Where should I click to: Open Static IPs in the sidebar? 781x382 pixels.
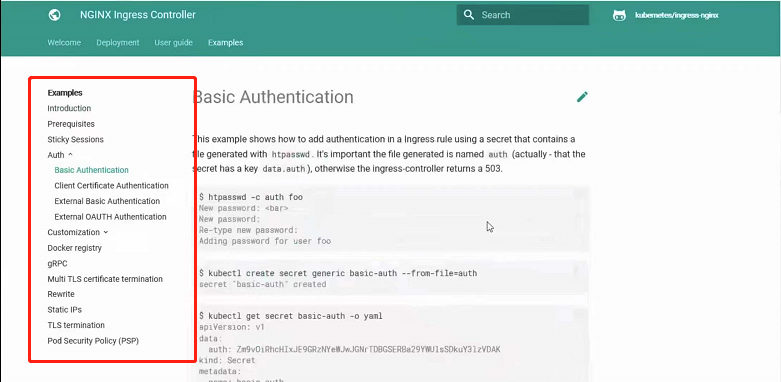65,310
